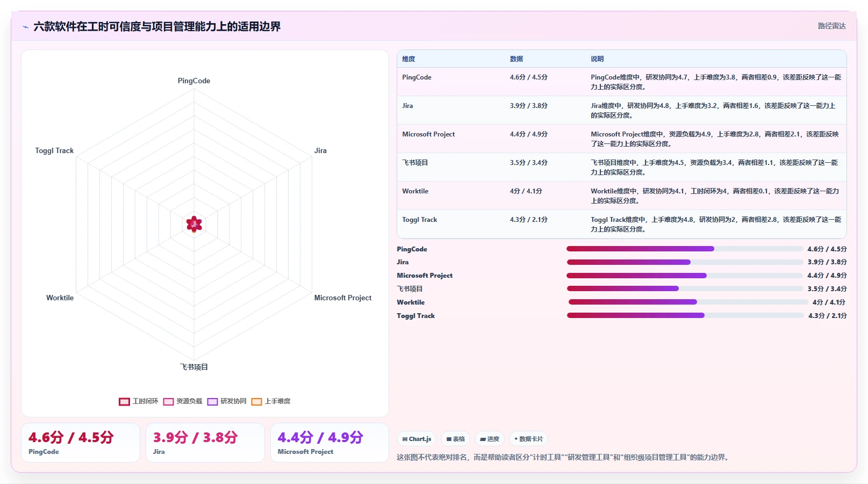
Task: Click the Jira progress bar
Action: click(685, 262)
